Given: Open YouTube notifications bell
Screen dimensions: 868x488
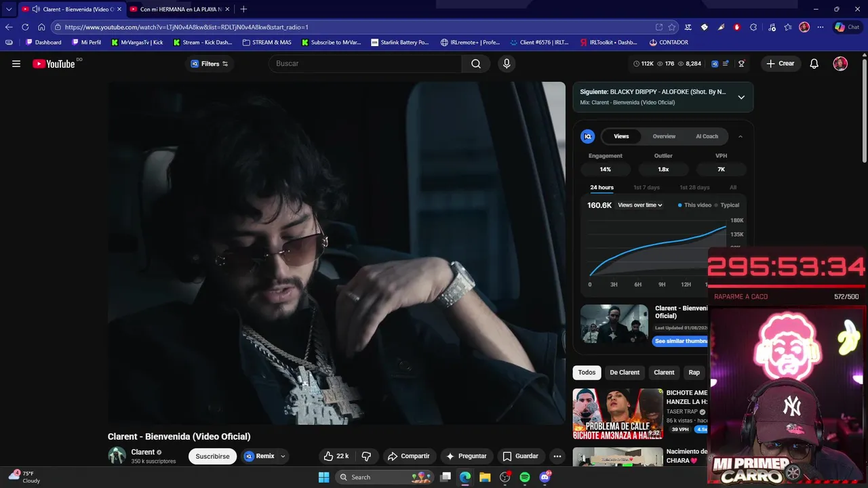Looking at the screenshot, I should coord(814,64).
